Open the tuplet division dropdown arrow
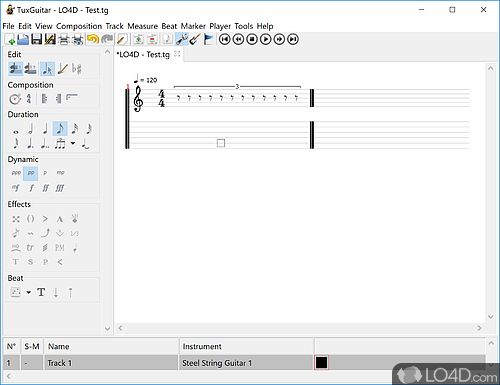The image size is (500, 385). 73,144
